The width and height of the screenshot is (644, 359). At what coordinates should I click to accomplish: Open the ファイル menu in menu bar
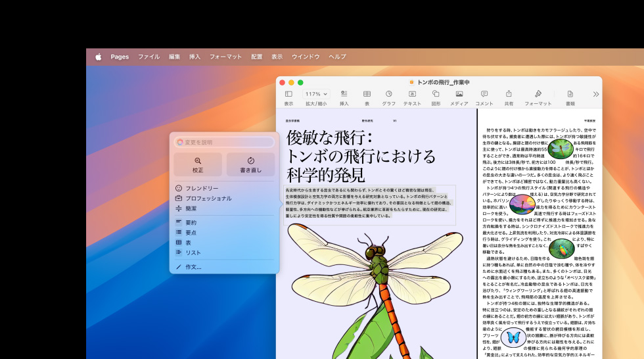point(149,57)
